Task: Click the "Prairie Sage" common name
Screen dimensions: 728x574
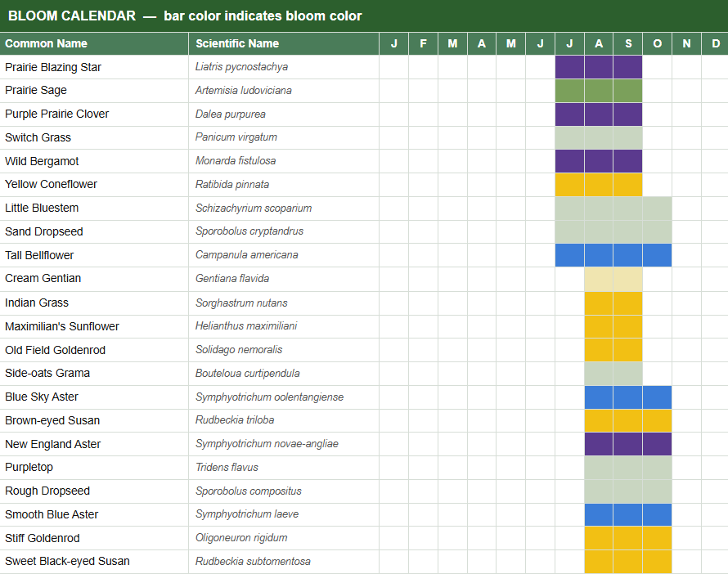Action: click(36, 91)
